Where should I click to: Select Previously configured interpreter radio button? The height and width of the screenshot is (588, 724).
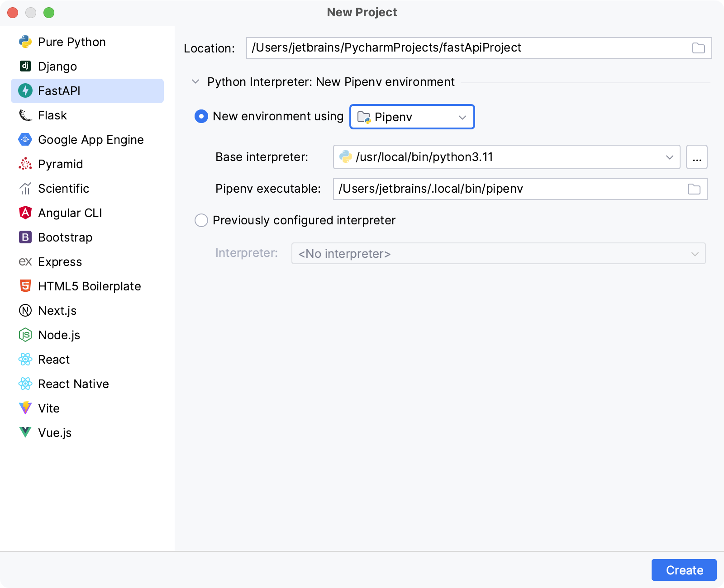(x=201, y=220)
